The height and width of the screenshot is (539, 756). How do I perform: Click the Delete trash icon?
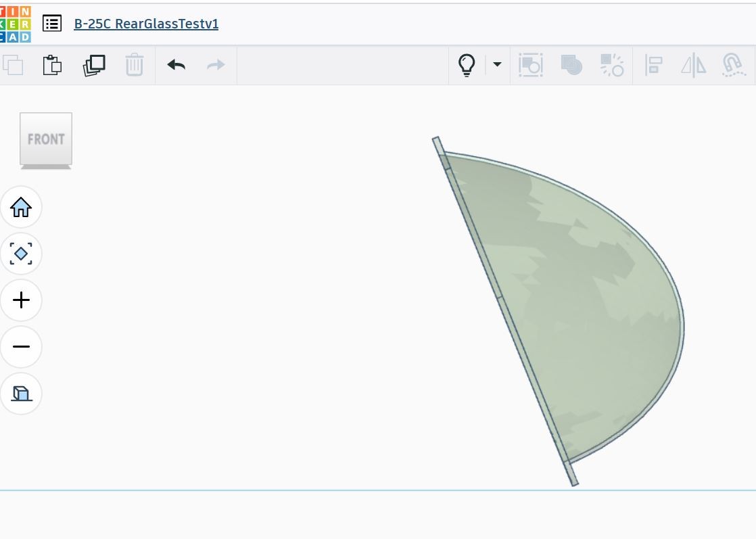(x=135, y=65)
